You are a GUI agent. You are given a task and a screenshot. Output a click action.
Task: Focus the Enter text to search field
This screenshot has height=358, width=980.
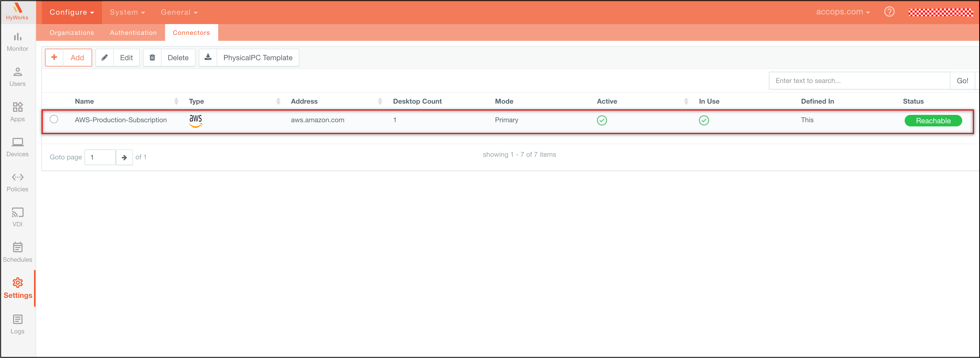(859, 81)
